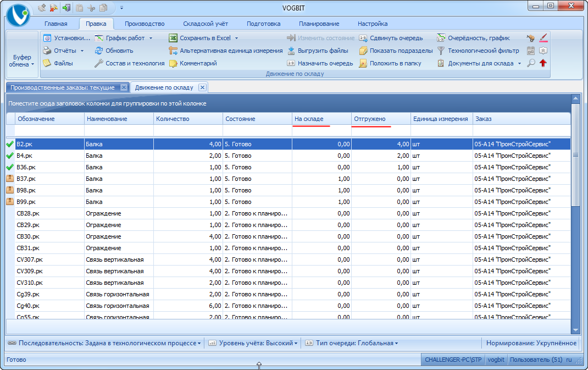Click the filter row cell under Наименование

coord(119,131)
